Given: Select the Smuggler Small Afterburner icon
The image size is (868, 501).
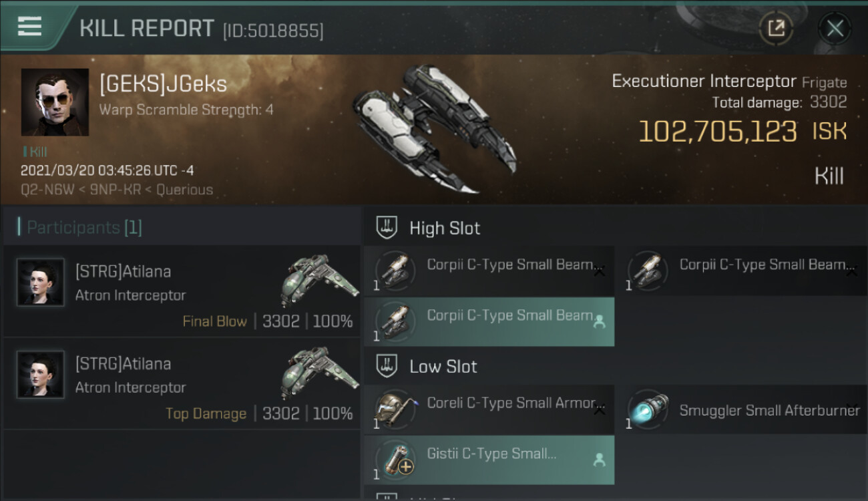Looking at the screenshot, I should click(648, 409).
